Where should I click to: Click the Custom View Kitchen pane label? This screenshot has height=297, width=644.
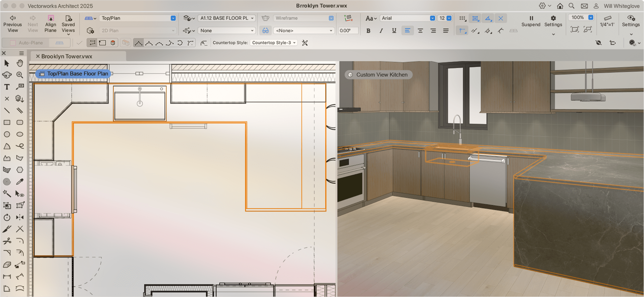[378, 75]
